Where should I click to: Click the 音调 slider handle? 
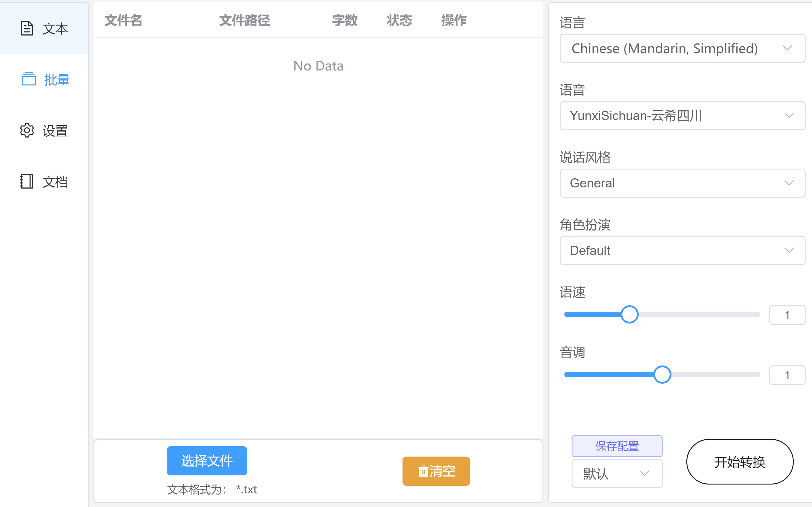coord(662,375)
